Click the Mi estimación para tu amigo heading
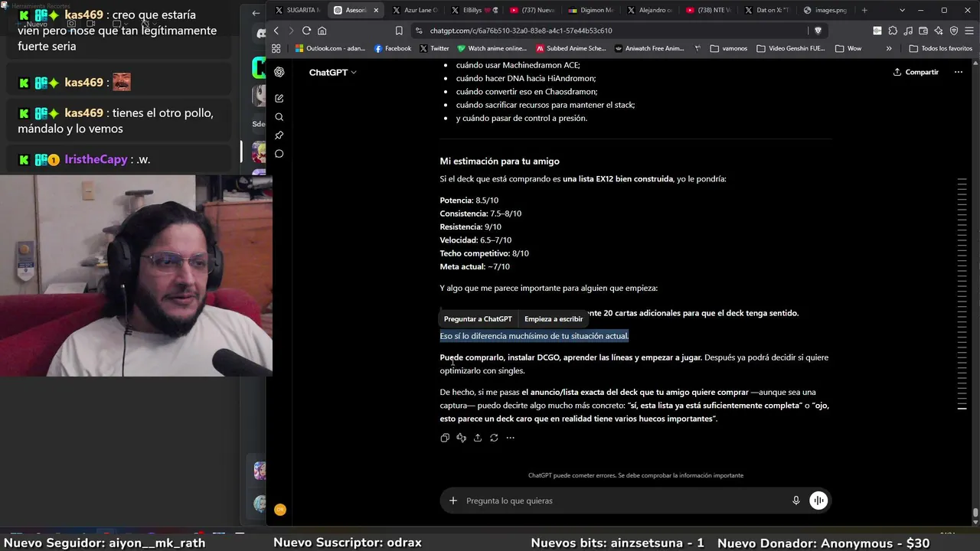This screenshot has width=980, height=551. pos(499,161)
